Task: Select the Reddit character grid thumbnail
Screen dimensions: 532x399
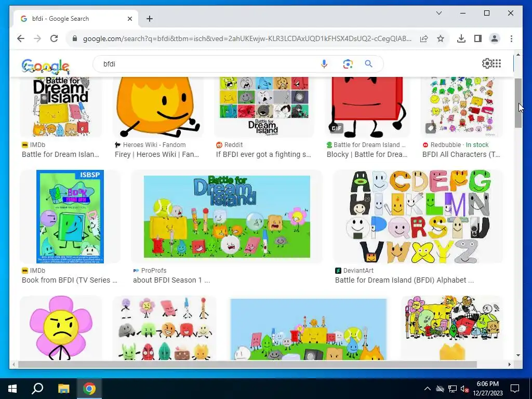Action: pos(264,107)
